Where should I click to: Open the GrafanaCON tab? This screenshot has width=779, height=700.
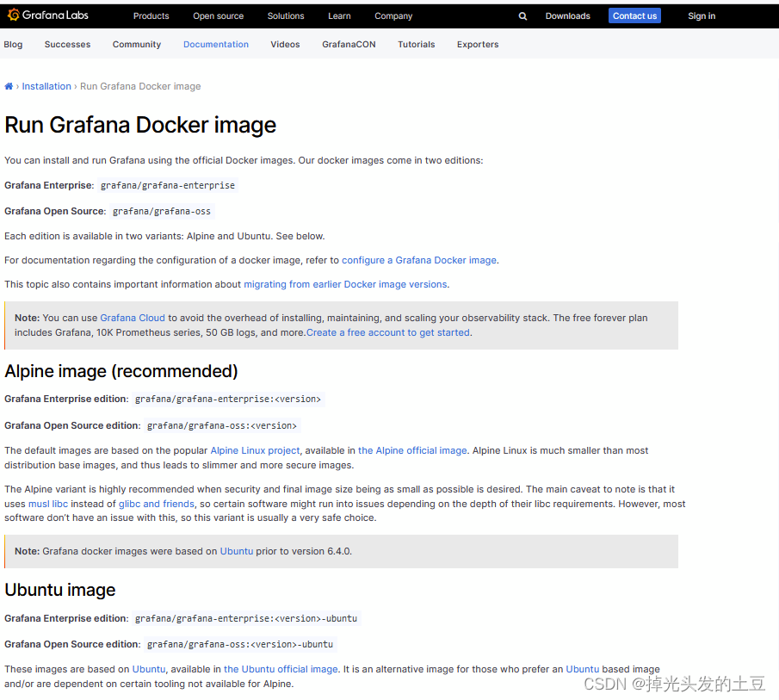point(349,44)
